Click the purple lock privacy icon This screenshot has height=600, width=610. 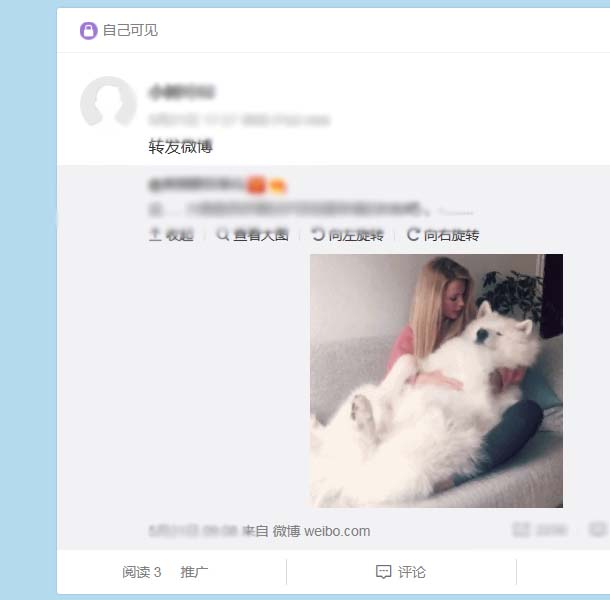point(89,30)
